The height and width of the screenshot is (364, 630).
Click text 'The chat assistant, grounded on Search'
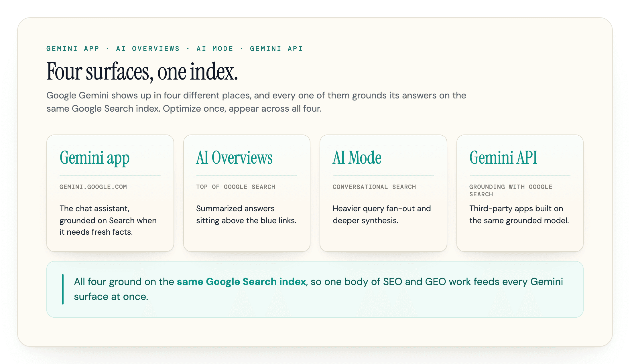108,220
